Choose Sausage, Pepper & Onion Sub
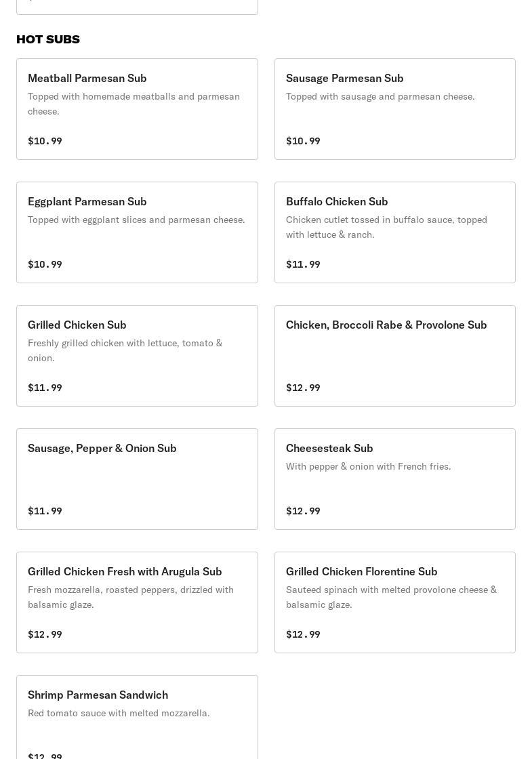The height and width of the screenshot is (759, 532). click(137, 479)
